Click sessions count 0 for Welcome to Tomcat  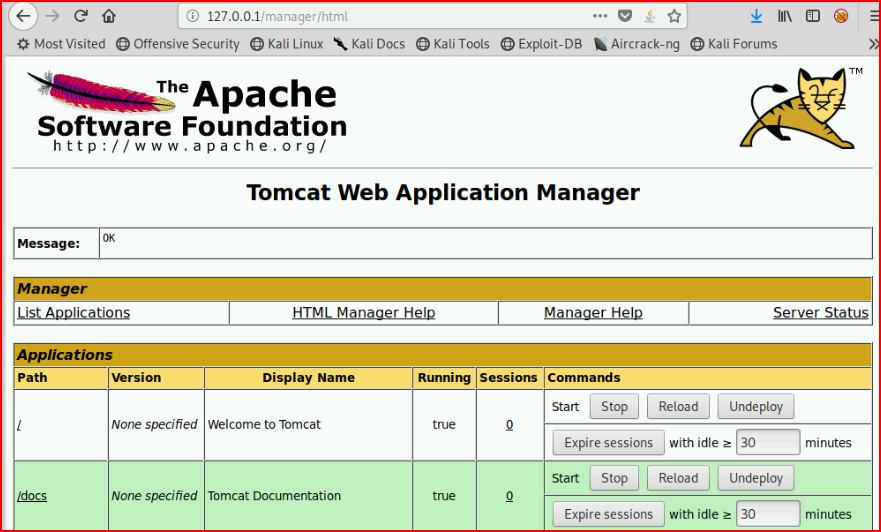tap(509, 425)
